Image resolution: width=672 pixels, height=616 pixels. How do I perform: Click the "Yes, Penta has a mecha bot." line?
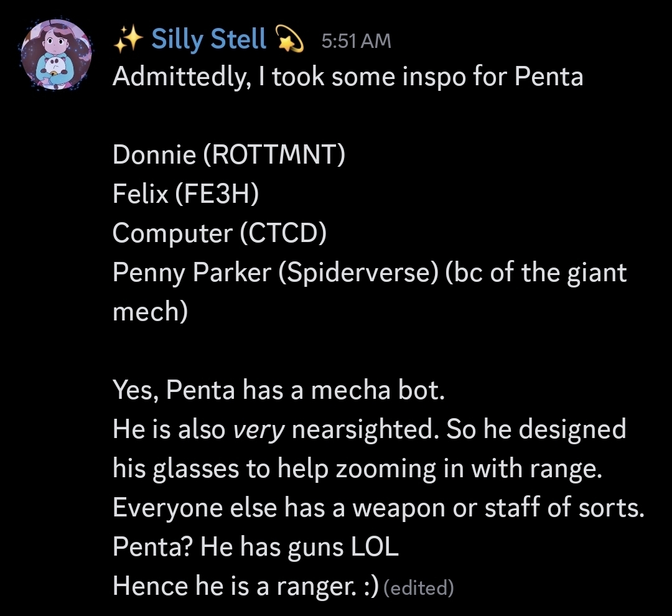(x=279, y=391)
